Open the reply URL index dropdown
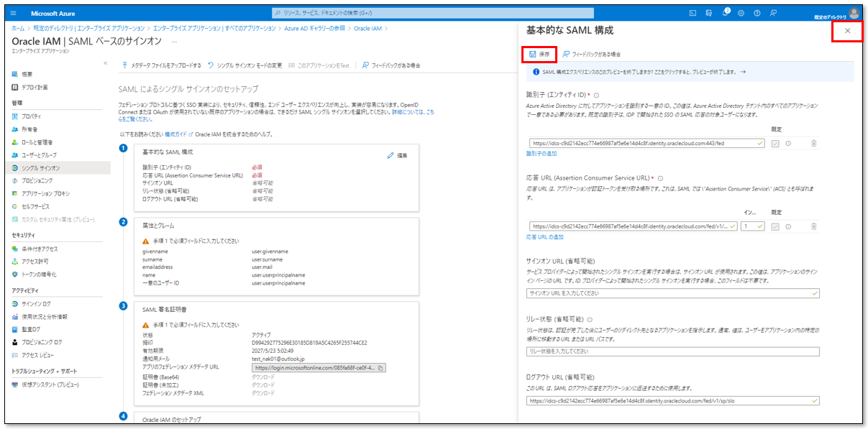 tap(752, 226)
